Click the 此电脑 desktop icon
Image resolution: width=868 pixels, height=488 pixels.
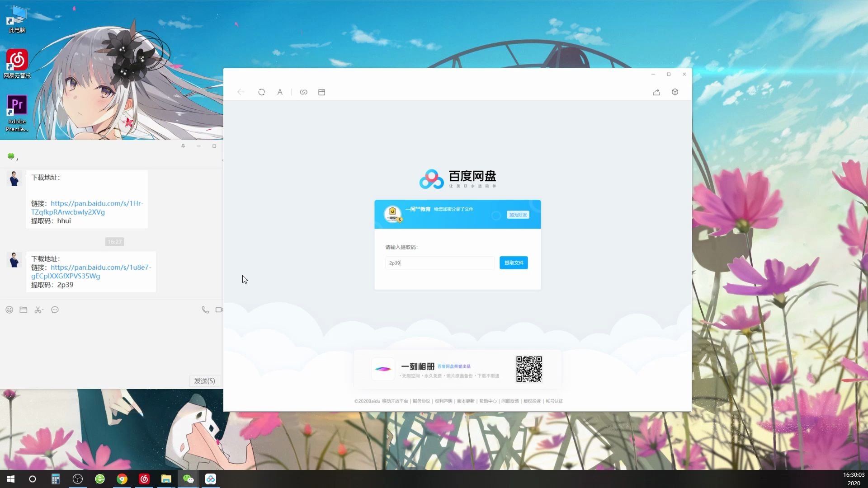17,19
